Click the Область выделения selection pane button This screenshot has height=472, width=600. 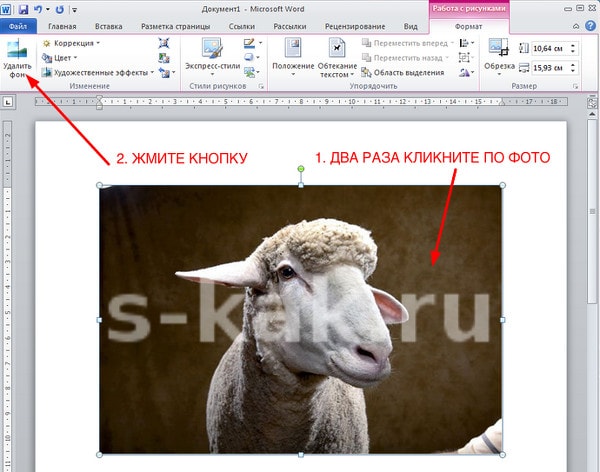pos(403,72)
